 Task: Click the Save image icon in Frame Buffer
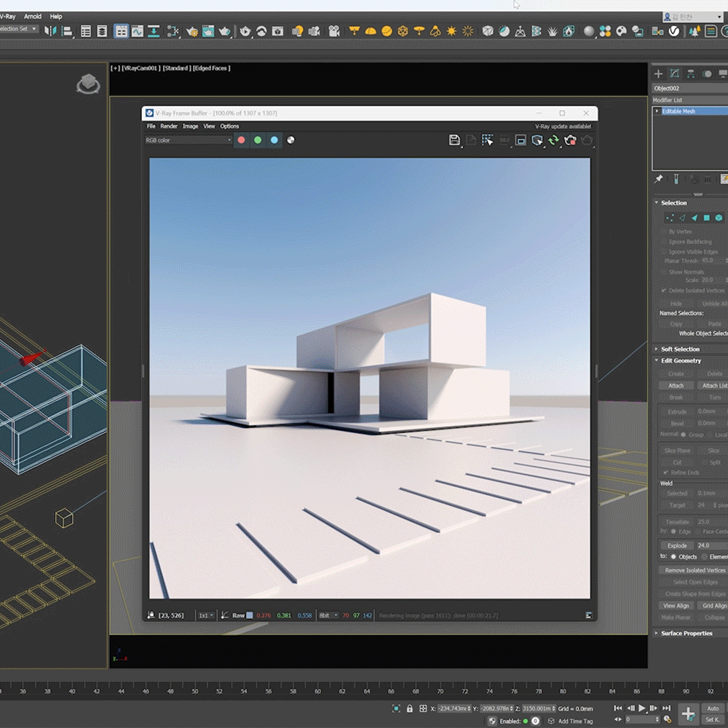click(x=454, y=140)
